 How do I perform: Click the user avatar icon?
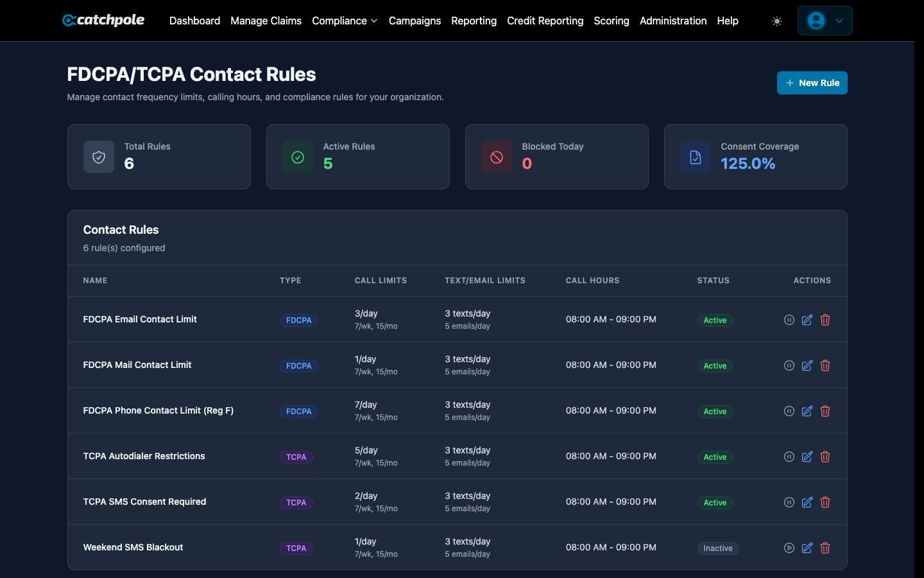pyautogui.click(x=816, y=20)
